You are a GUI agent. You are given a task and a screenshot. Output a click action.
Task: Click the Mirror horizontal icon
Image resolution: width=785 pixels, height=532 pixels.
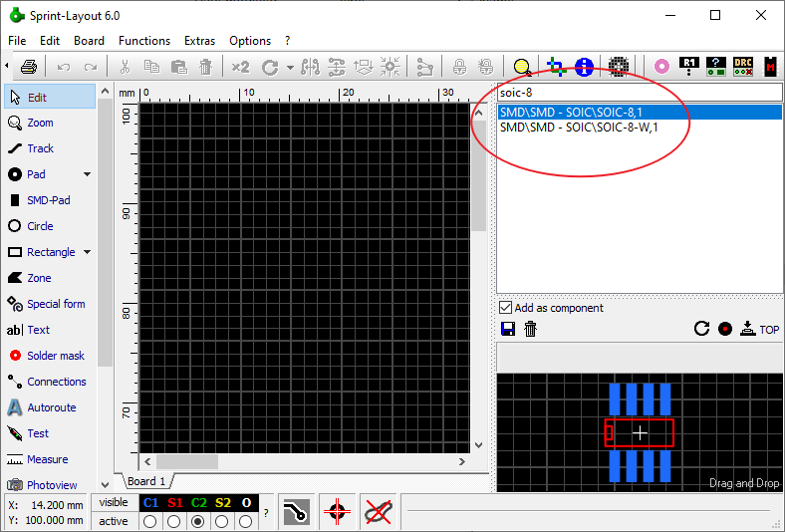311,67
